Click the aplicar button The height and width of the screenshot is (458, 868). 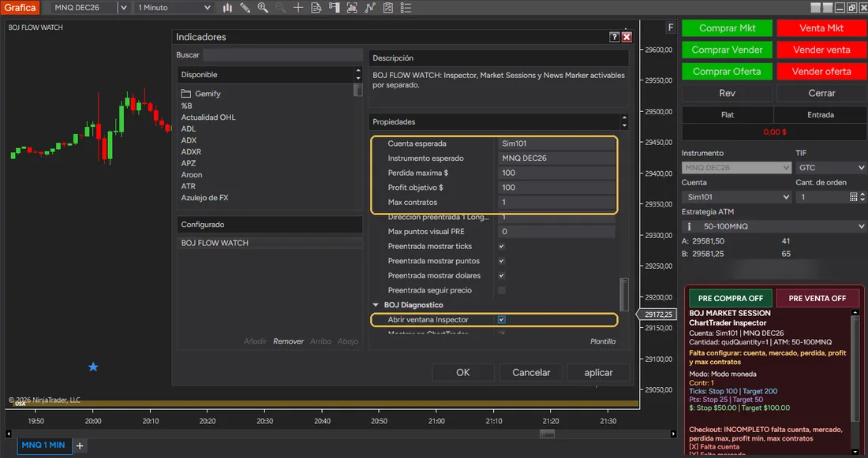(598, 372)
